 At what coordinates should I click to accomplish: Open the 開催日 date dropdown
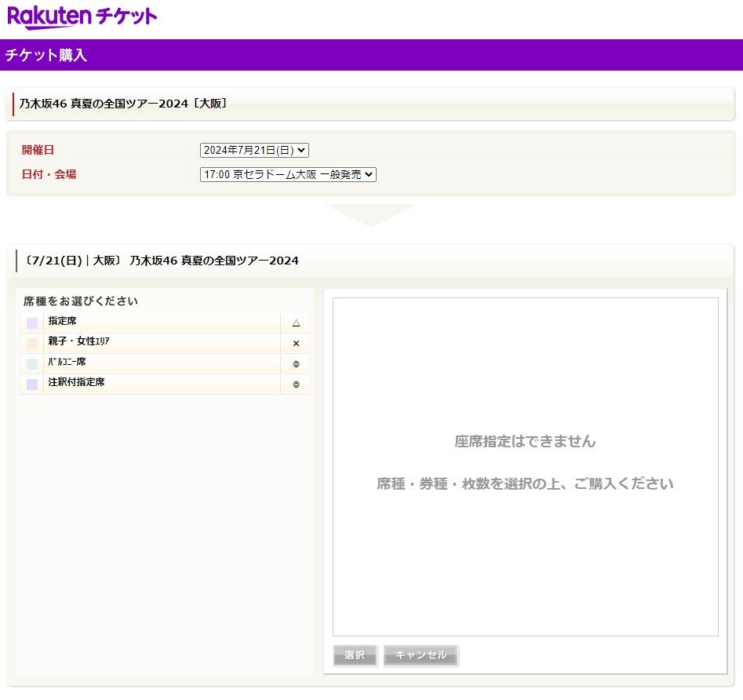[254, 150]
